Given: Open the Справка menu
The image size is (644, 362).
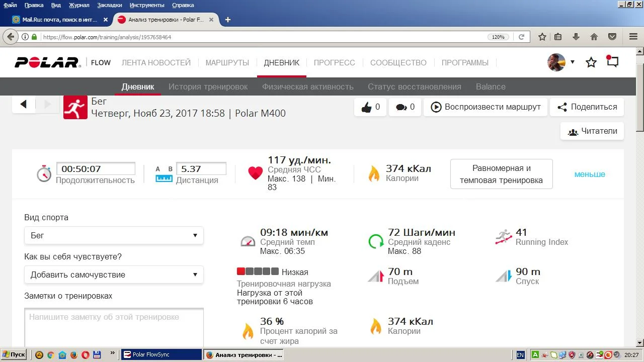Looking at the screenshot, I should pyautogui.click(x=183, y=5).
